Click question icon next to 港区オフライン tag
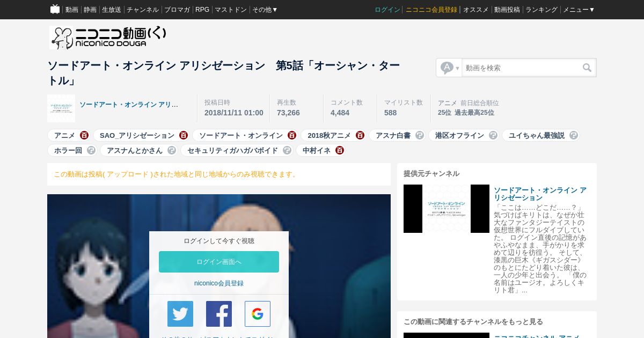 [493, 135]
